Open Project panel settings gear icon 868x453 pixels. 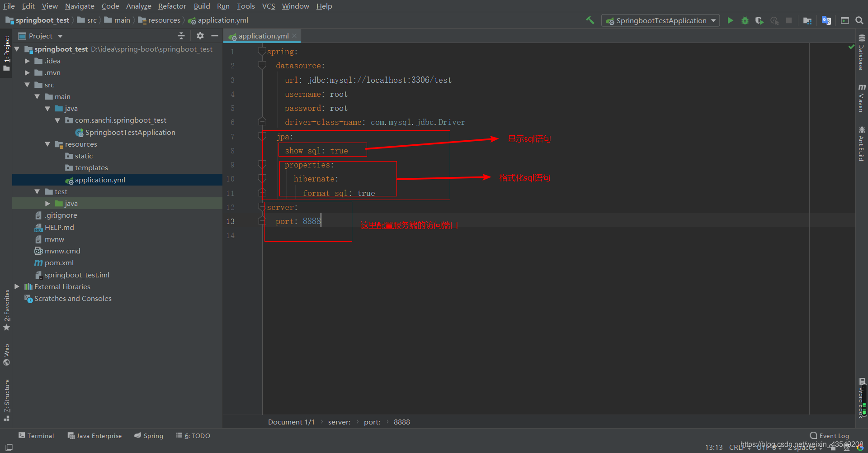[200, 36]
